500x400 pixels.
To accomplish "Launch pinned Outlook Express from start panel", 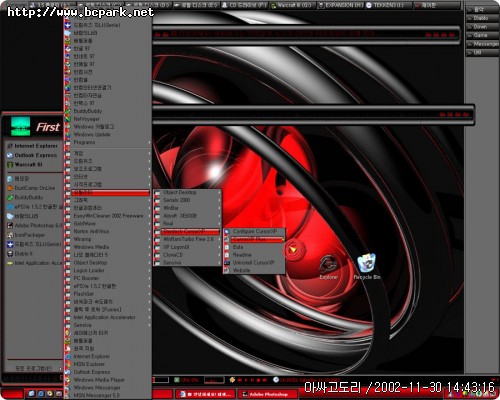I will 10,155.
